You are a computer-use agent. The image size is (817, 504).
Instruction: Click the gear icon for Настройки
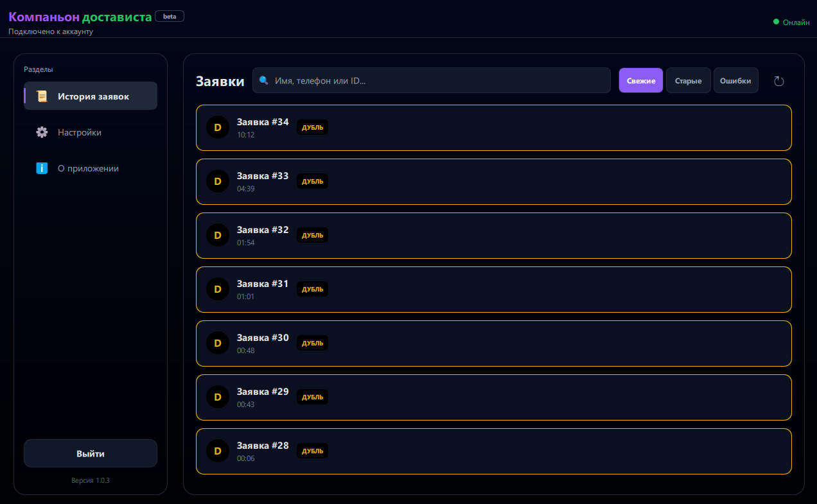(42, 132)
